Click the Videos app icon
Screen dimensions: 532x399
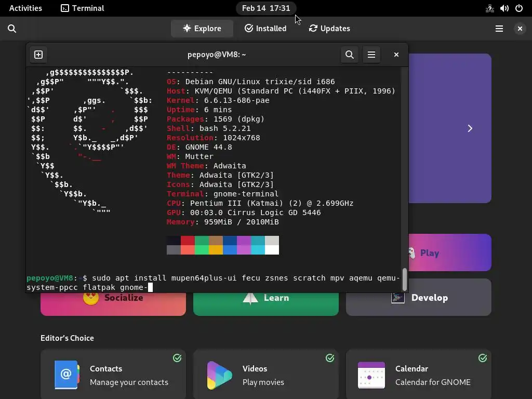tap(220, 375)
